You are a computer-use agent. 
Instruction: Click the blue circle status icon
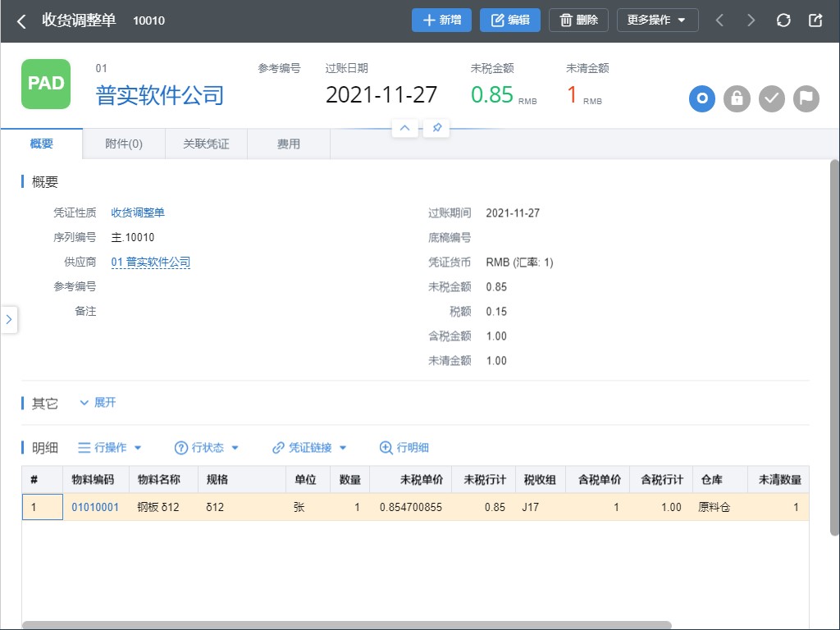point(702,99)
